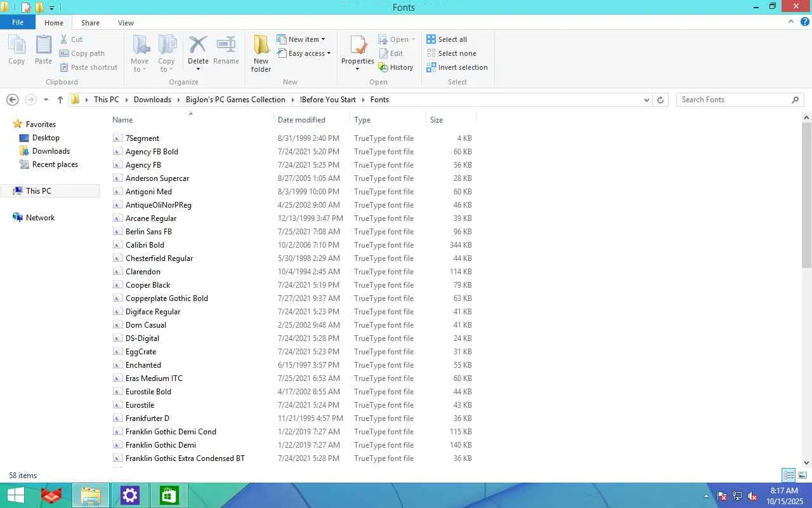
Task: Create a New folder from the ribbon
Action: coord(261,53)
